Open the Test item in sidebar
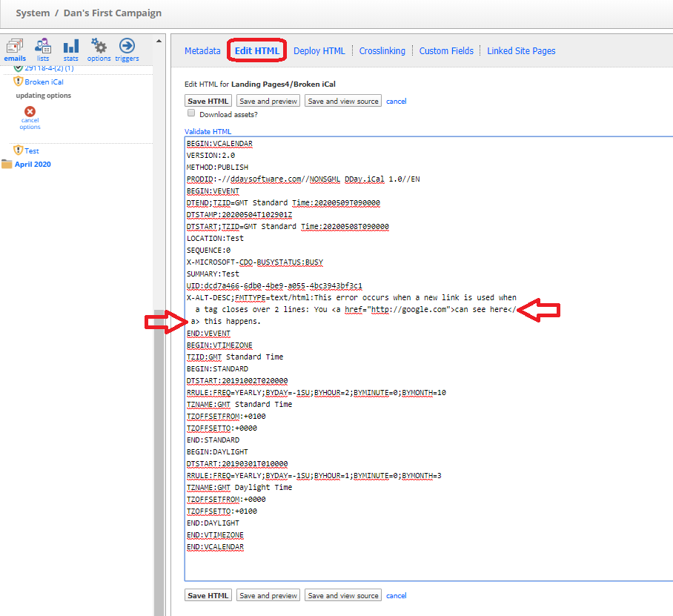The height and width of the screenshot is (616, 673). point(32,150)
